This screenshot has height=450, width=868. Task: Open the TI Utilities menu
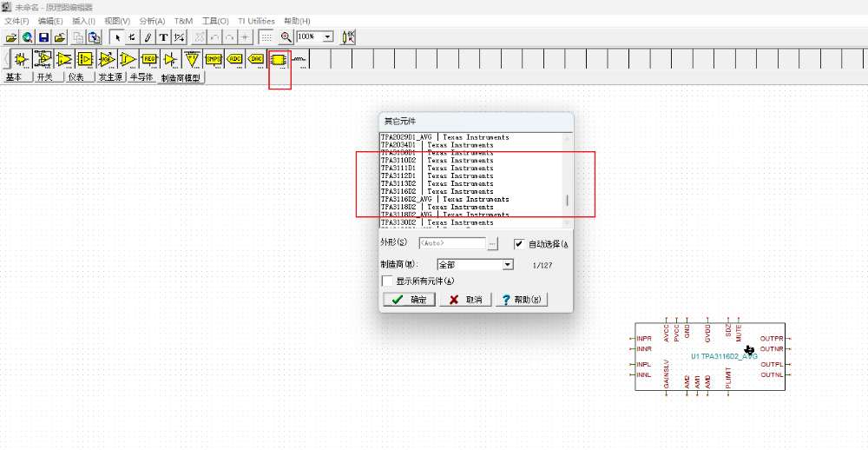[256, 21]
